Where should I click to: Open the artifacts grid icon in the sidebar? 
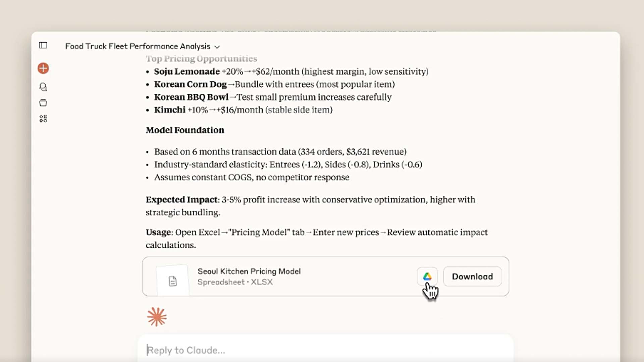pyautogui.click(x=43, y=119)
